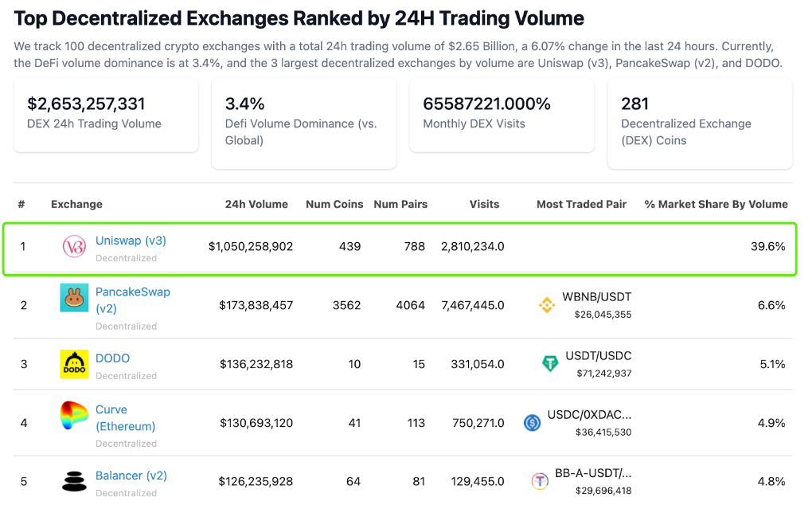Click the 6.6% market share value
The height and width of the screenshot is (505, 812).
point(771,306)
